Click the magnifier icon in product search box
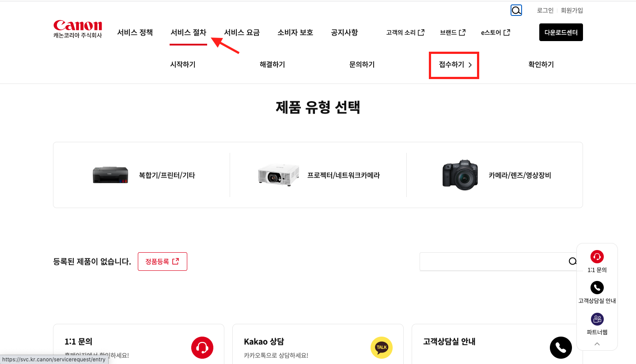This screenshot has width=636, height=364. [572, 261]
